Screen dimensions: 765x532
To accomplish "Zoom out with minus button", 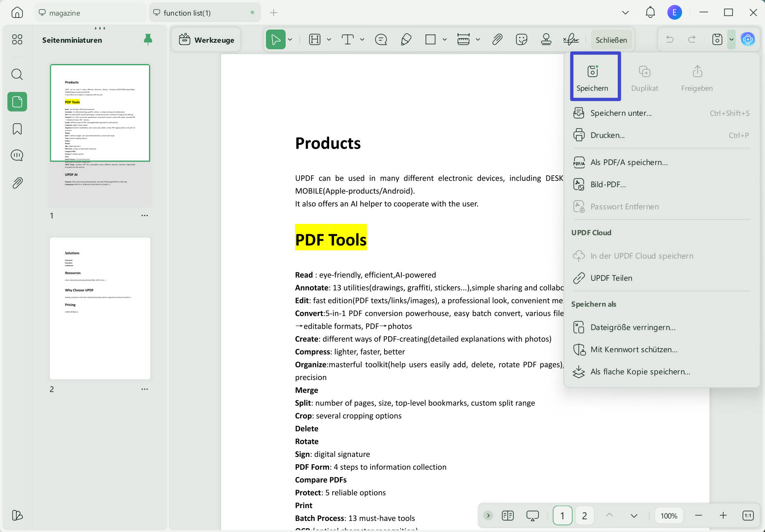I will (699, 516).
